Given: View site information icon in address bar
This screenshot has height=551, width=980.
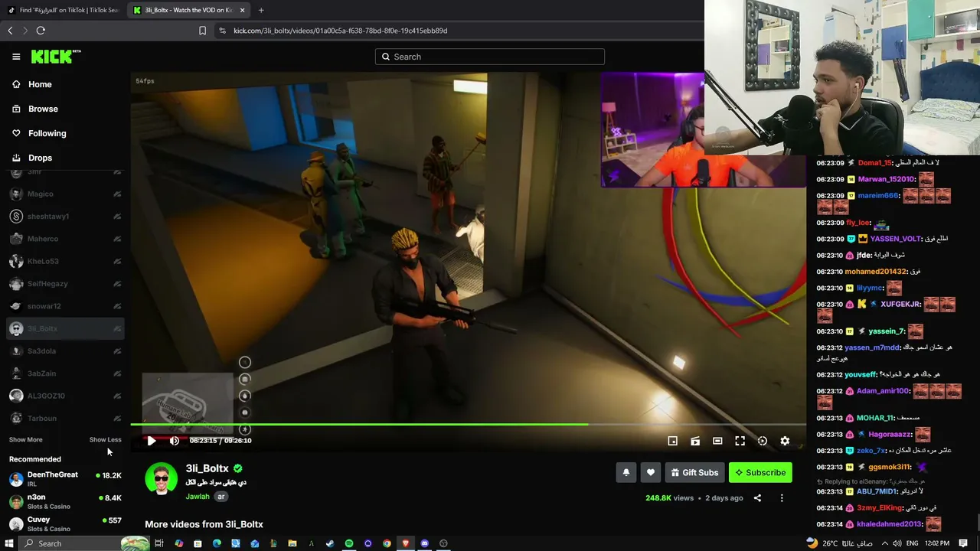Looking at the screenshot, I should (222, 31).
